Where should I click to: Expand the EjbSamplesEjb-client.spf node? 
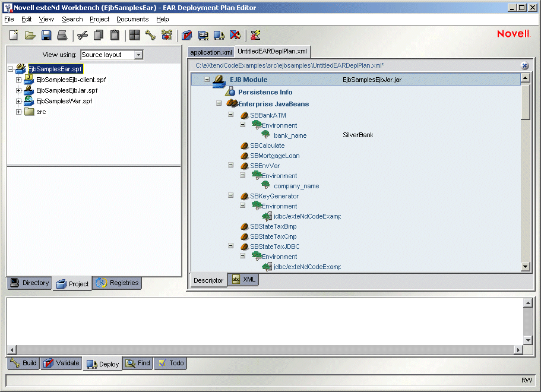[18, 80]
